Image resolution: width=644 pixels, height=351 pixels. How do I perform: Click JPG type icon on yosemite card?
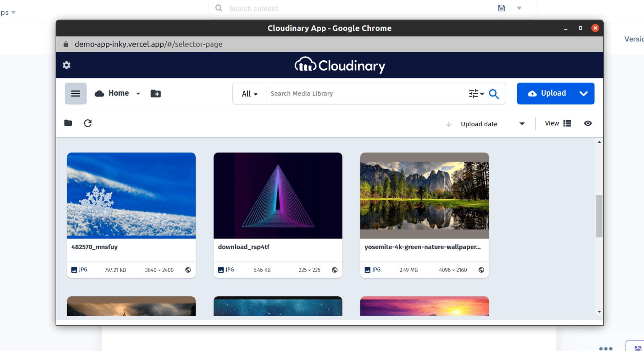(x=367, y=270)
